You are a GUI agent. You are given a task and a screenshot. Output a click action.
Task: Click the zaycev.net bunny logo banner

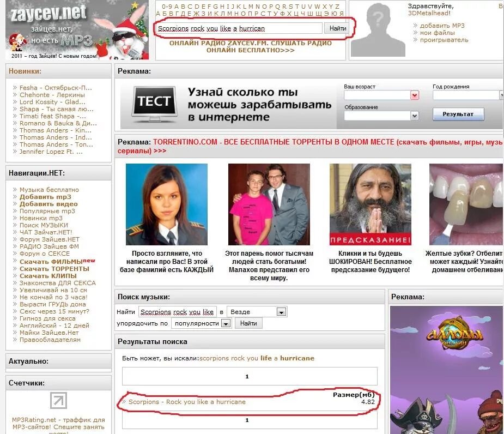tap(77, 30)
